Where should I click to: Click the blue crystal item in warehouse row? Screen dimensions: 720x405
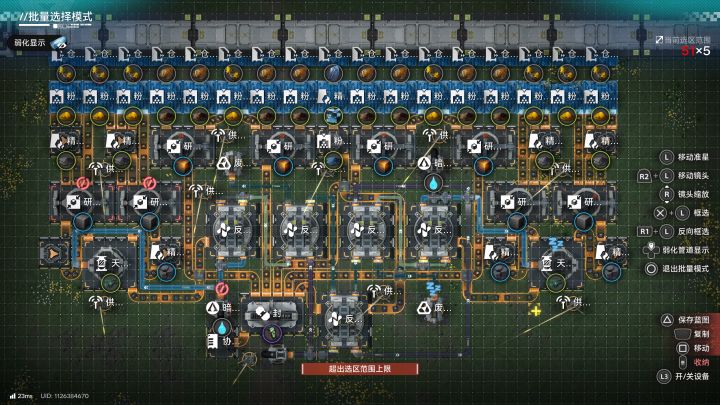click(x=333, y=73)
